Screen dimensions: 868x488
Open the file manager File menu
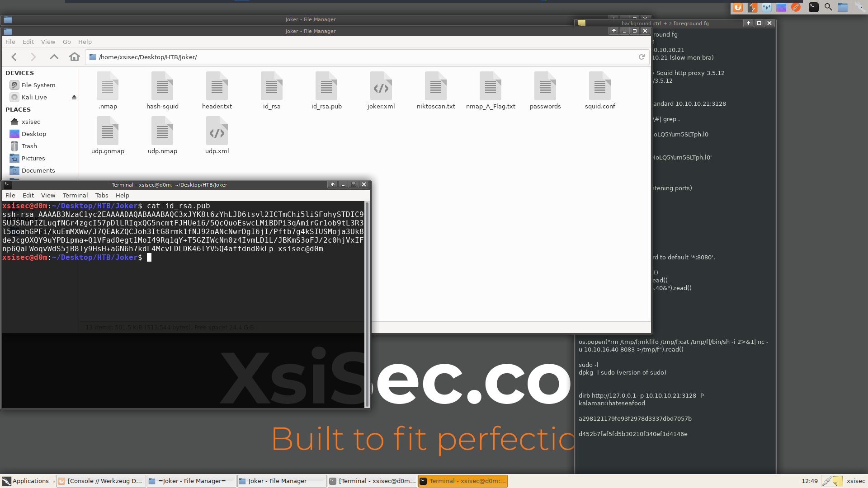[x=10, y=42]
